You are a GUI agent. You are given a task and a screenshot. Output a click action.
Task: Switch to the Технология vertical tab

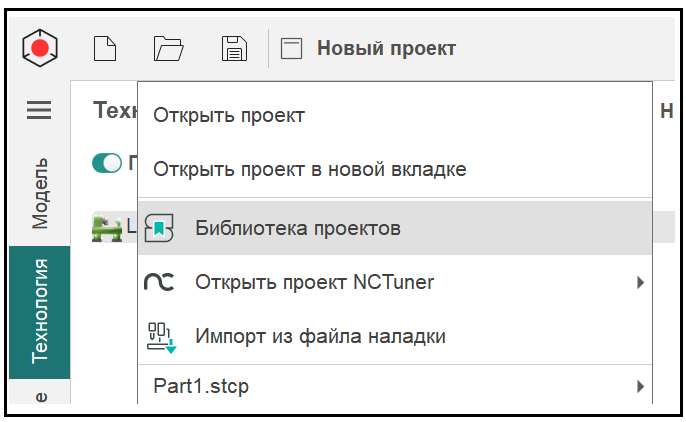pos(40,311)
